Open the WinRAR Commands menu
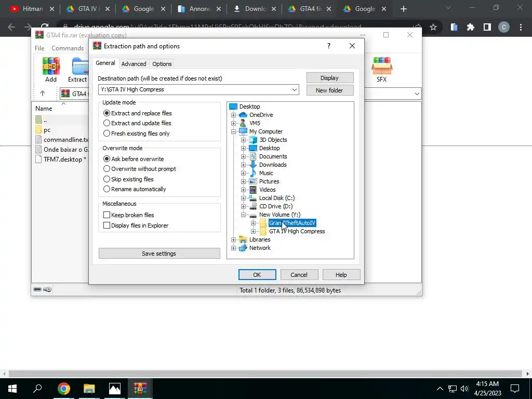The height and width of the screenshot is (399, 532). (x=68, y=48)
